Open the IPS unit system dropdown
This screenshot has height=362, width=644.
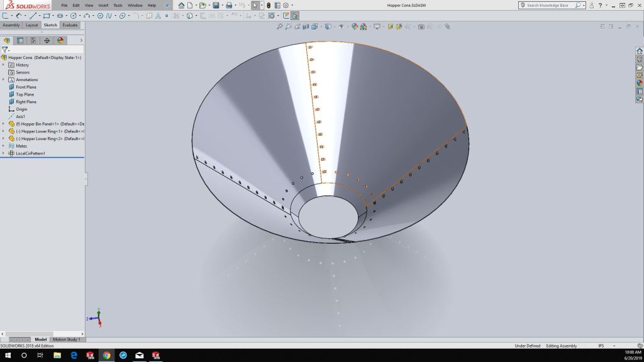(601, 346)
